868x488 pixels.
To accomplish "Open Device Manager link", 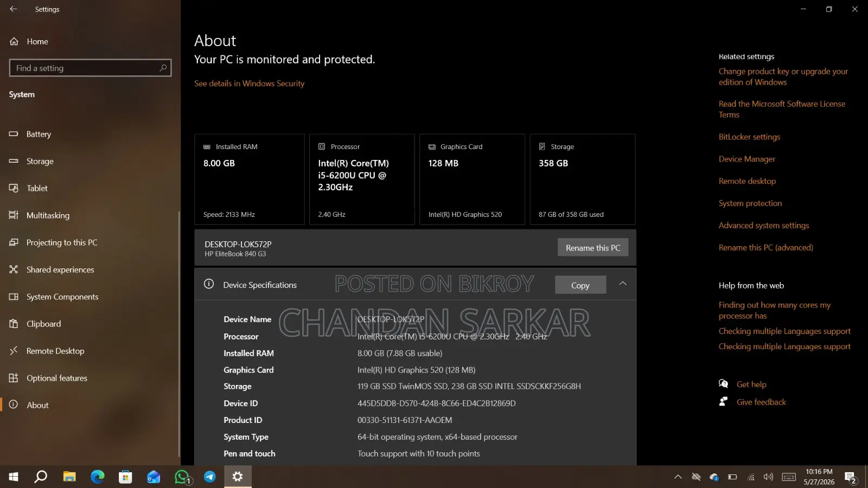I will (x=747, y=159).
